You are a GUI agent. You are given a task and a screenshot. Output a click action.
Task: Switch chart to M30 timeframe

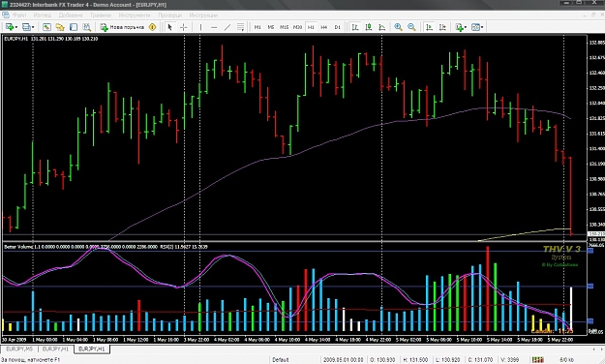point(297,27)
